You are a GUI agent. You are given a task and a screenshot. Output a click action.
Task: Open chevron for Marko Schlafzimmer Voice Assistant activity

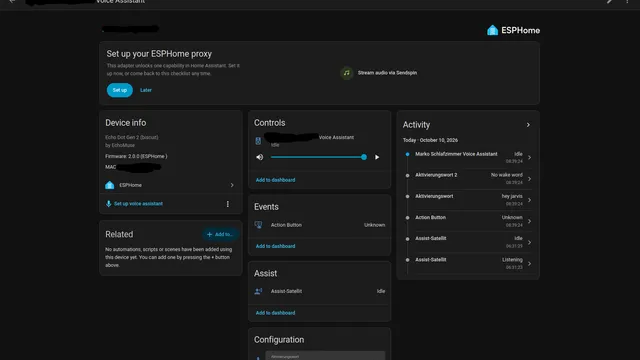pyautogui.click(x=529, y=158)
